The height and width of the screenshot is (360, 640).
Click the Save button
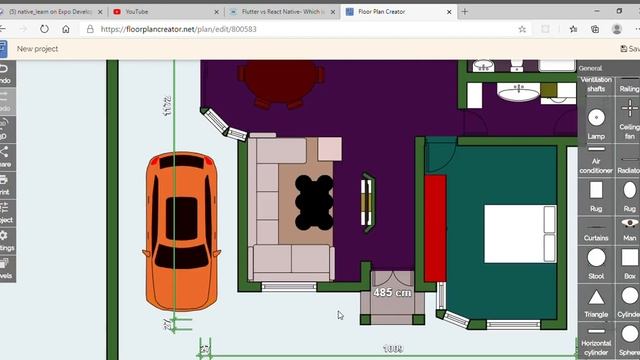(630, 49)
